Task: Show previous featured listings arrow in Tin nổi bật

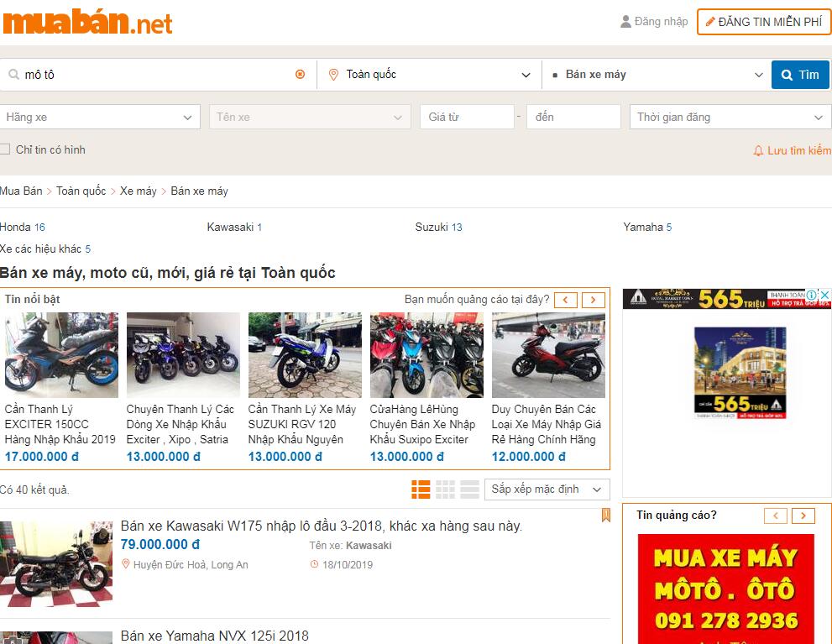Action: [566, 301]
